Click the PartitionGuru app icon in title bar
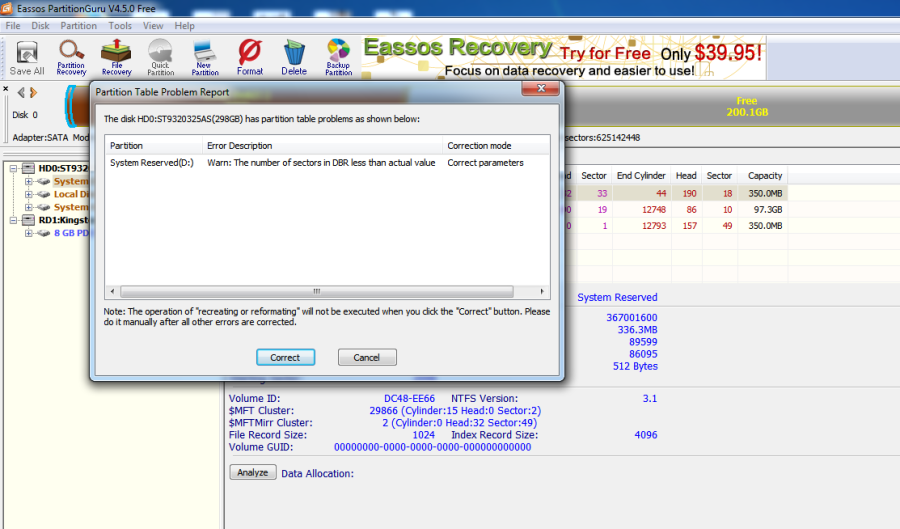The height and width of the screenshot is (529, 900). point(7,8)
